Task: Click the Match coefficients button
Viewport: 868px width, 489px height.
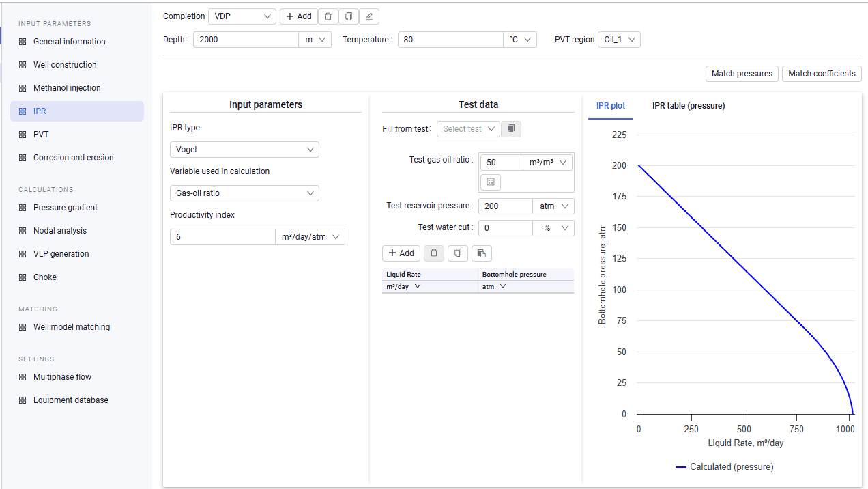Action: click(x=822, y=74)
